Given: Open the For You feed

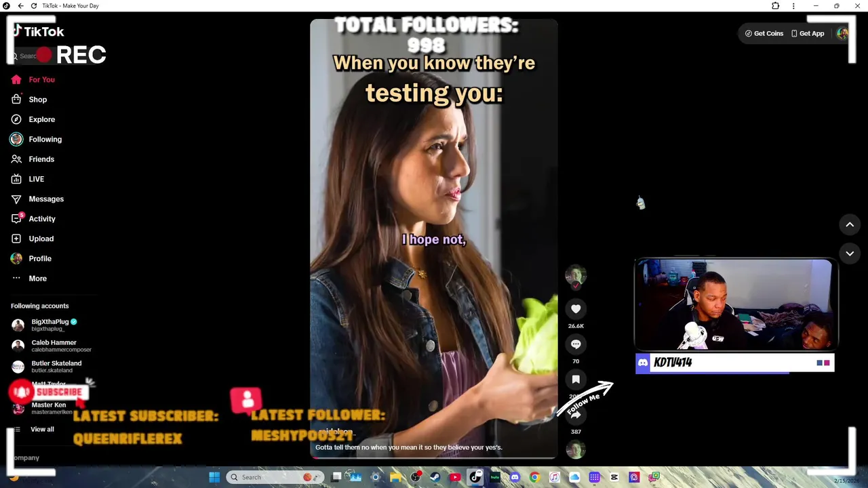Looking at the screenshot, I should pyautogui.click(x=41, y=79).
